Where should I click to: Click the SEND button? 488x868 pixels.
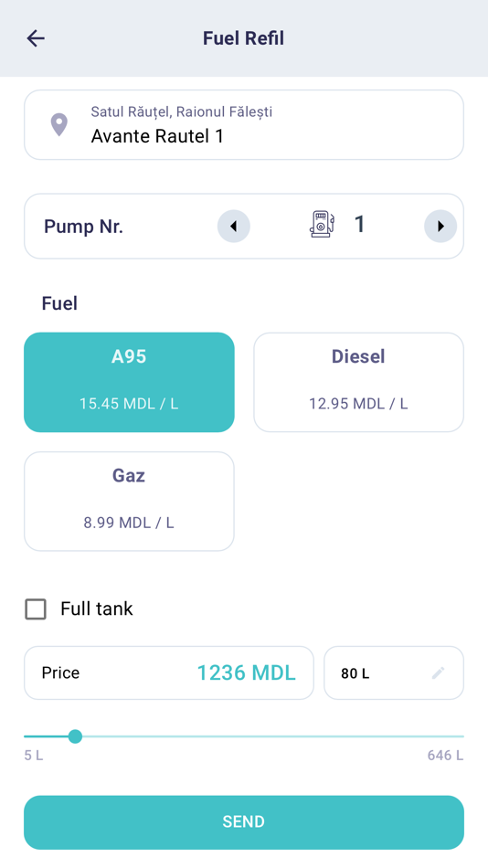point(244,822)
